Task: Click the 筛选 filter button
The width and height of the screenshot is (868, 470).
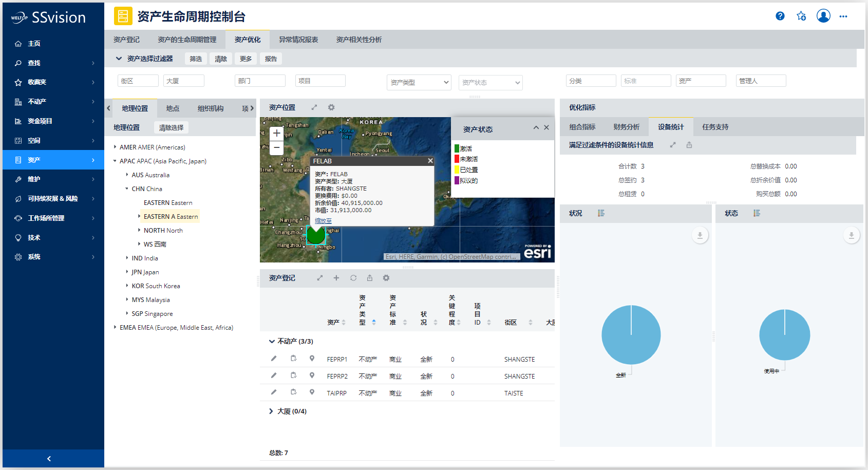Action: pos(196,59)
